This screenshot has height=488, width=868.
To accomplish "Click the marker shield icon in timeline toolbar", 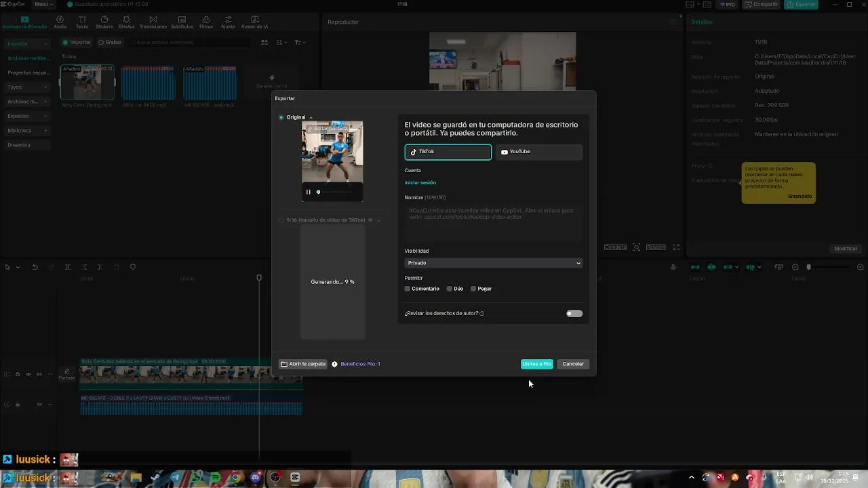I will click(x=133, y=267).
